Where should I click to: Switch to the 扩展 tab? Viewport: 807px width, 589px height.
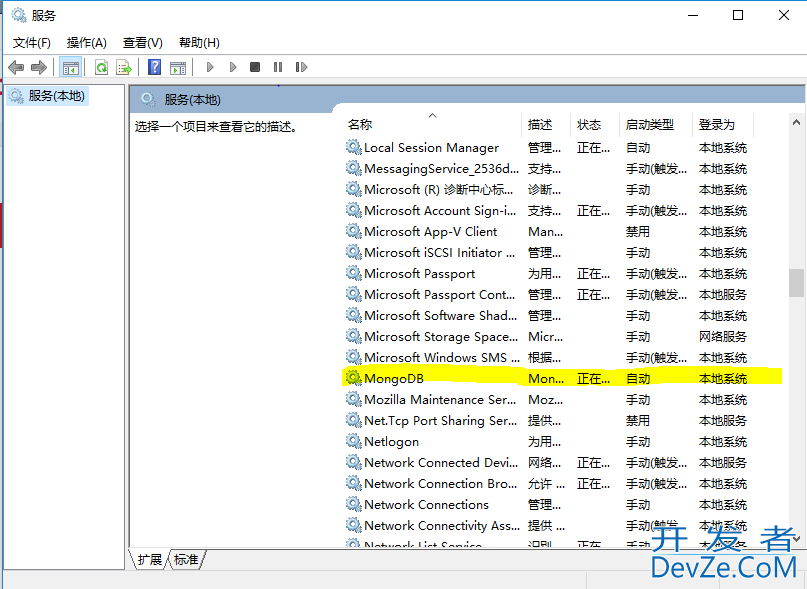coord(150,560)
